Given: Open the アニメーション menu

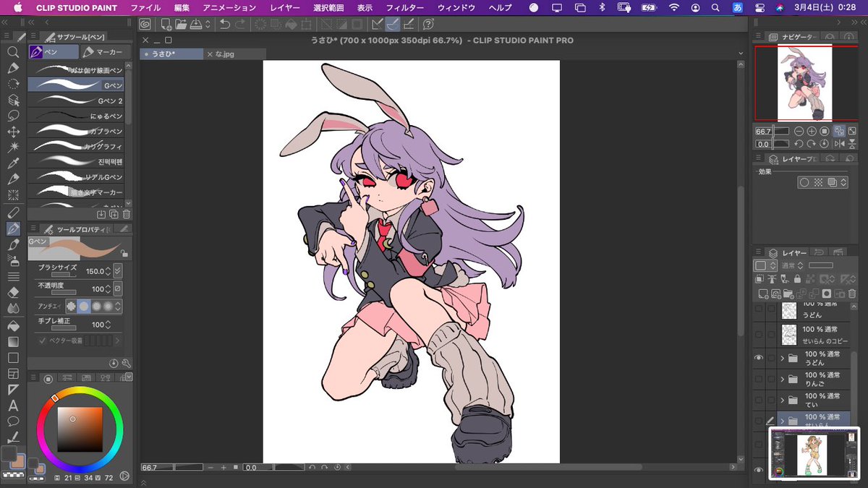Looking at the screenshot, I should tap(229, 7).
